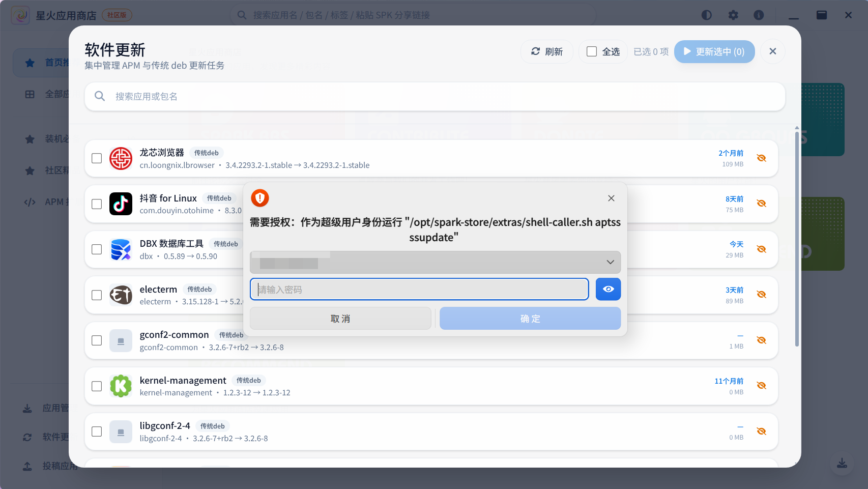
Task: Click the kernel-management app icon
Action: point(121,386)
